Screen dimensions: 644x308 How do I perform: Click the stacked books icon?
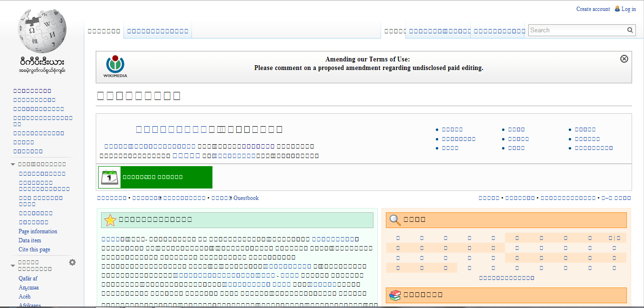coord(395,295)
